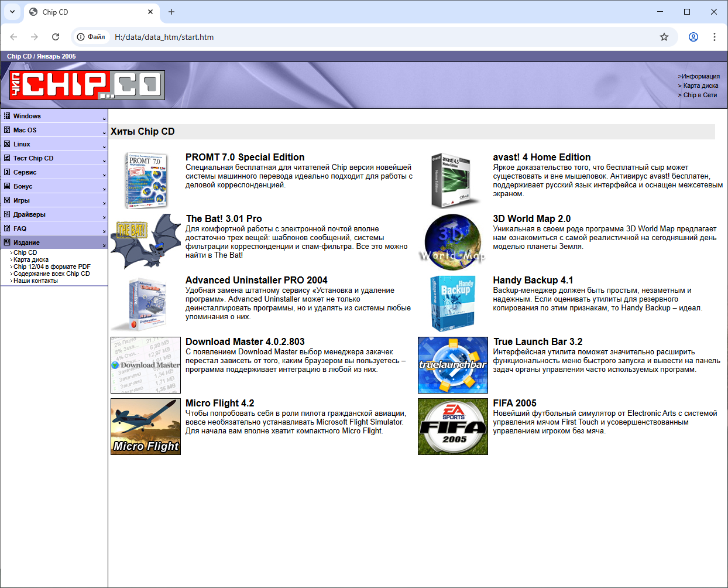The image size is (728, 588).
Task: Open The Bat! bat mascot image
Action: (x=146, y=241)
